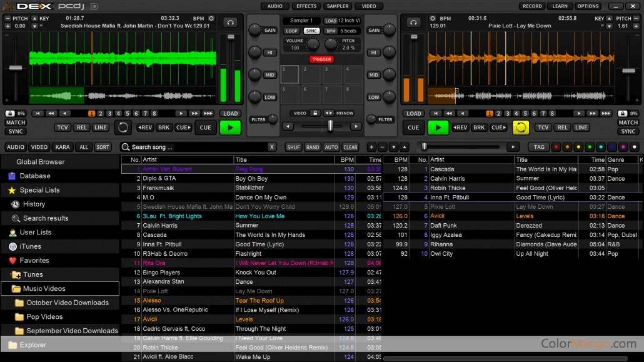Expand the Special Lists section
Image resolution: width=644 pixels, height=362 pixels.
39,190
